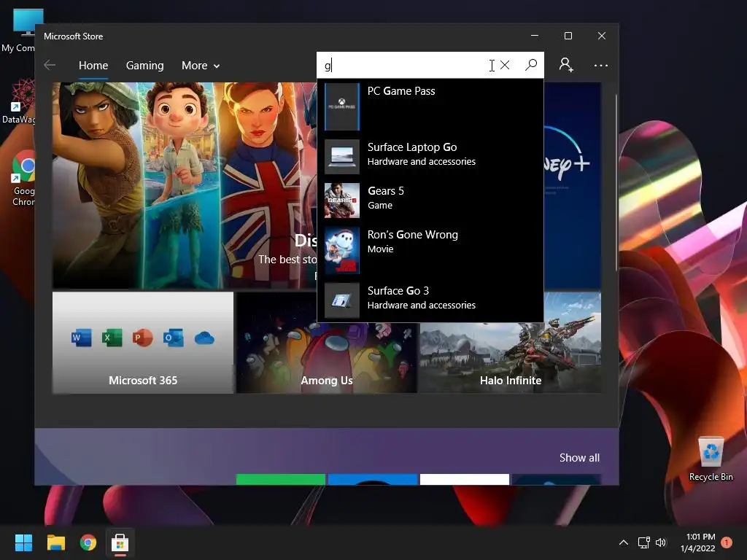
Task: Click the OneDrive cloud icon in Microsoft 365 tile
Action: click(204, 338)
